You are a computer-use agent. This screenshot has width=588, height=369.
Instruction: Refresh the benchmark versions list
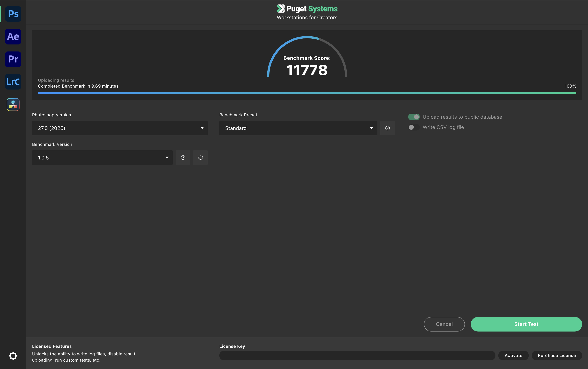point(200,158)
